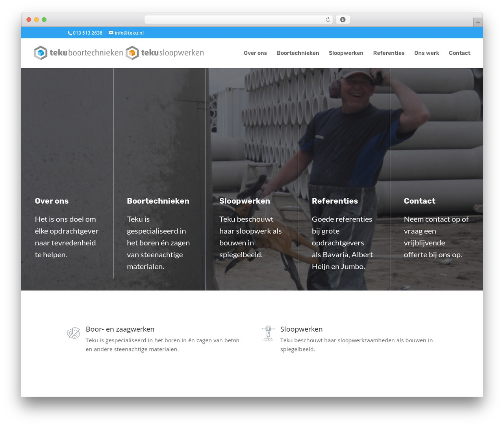This screenshot has height=427, width=504.
Task: Click the Sloopwerken heading below the hero
Action: [x=301, y=329]
